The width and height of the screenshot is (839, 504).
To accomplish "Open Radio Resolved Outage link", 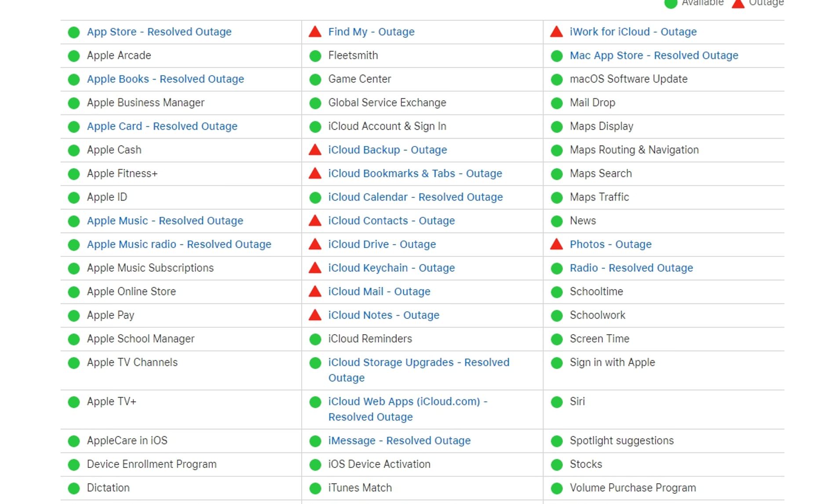I will [631, 268].
